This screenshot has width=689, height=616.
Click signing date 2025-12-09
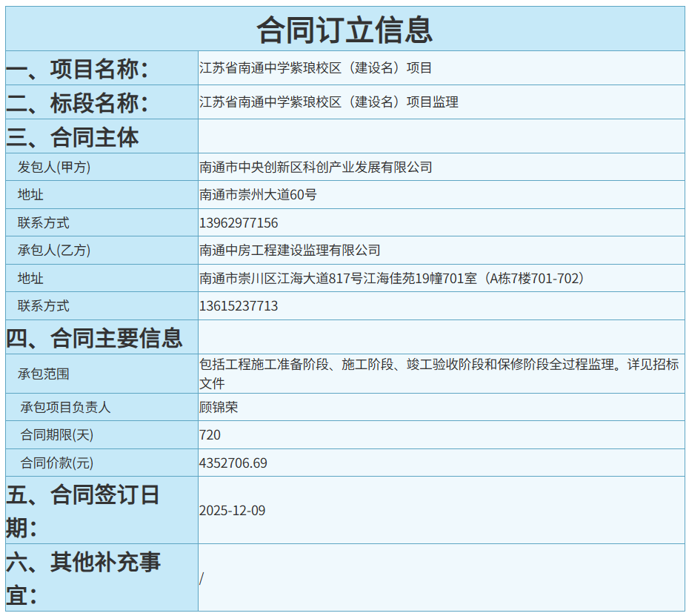[232, 511]
